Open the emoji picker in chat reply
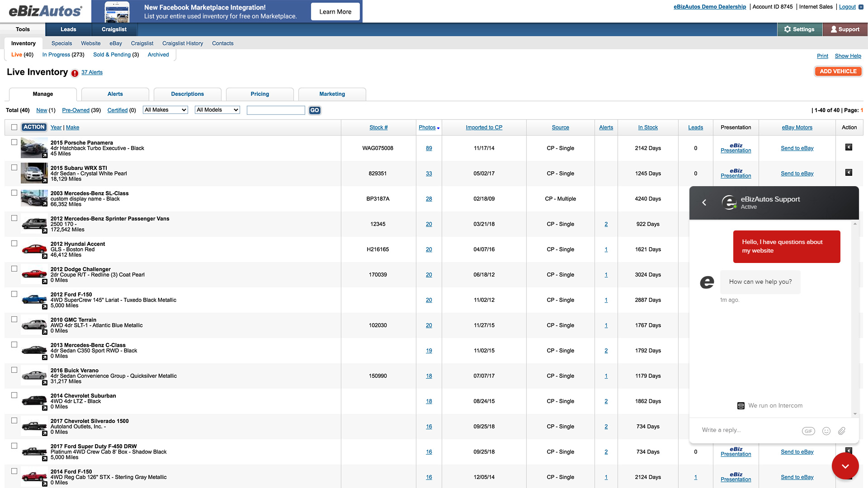Image resolution: width=868 pixels, height=488 pixels. tap(826, 431)
